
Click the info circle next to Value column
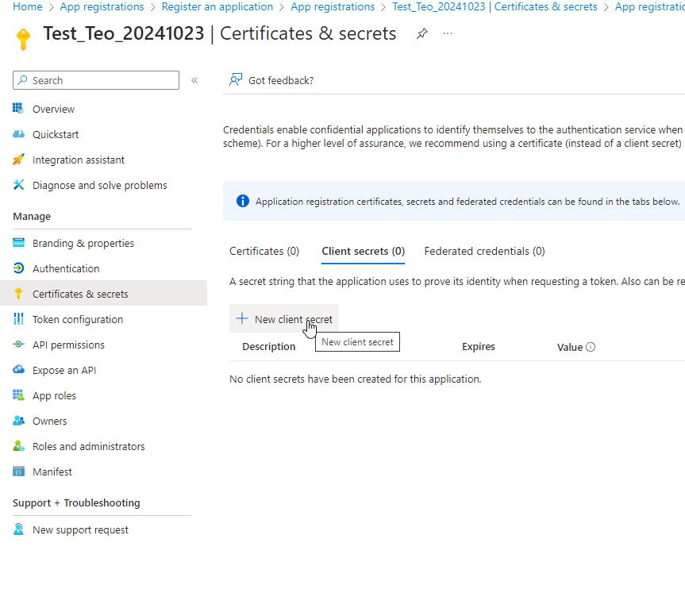[x=591, y=347]
